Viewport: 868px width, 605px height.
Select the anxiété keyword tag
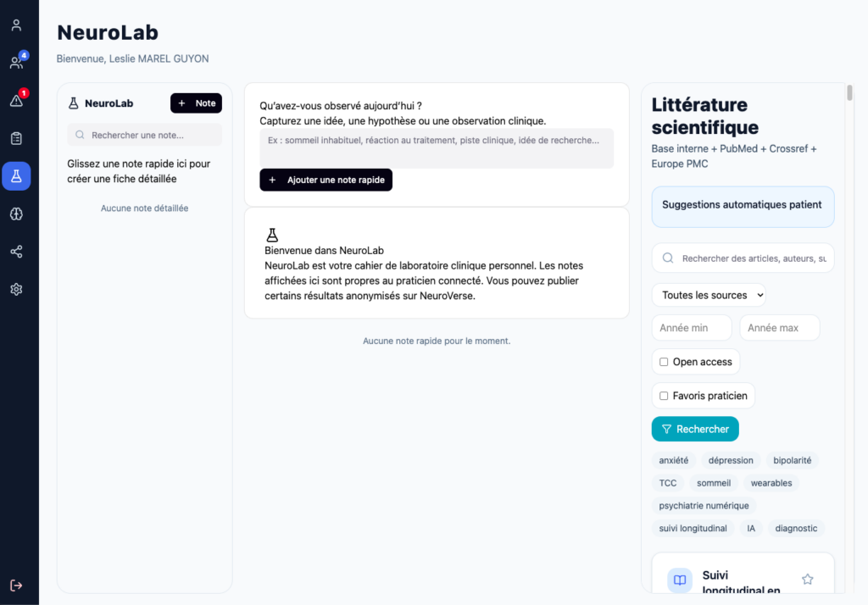[673, 460]
